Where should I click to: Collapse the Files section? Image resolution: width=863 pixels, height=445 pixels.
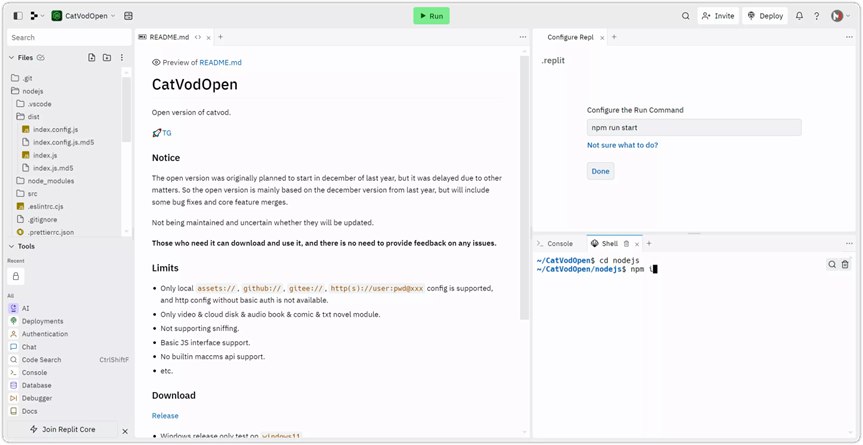12,58
